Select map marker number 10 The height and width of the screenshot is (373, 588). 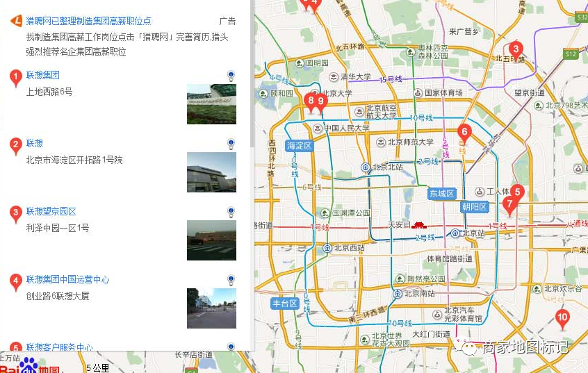point(562,318)
